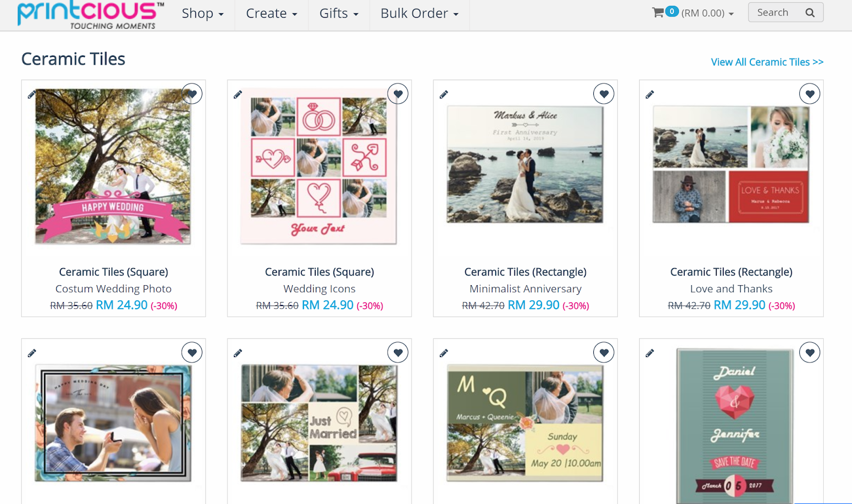Favorite the Costum Wedding Photo tile
This screenshot has width=852, height=504.
pyautogui.click(x=192, y=94)
